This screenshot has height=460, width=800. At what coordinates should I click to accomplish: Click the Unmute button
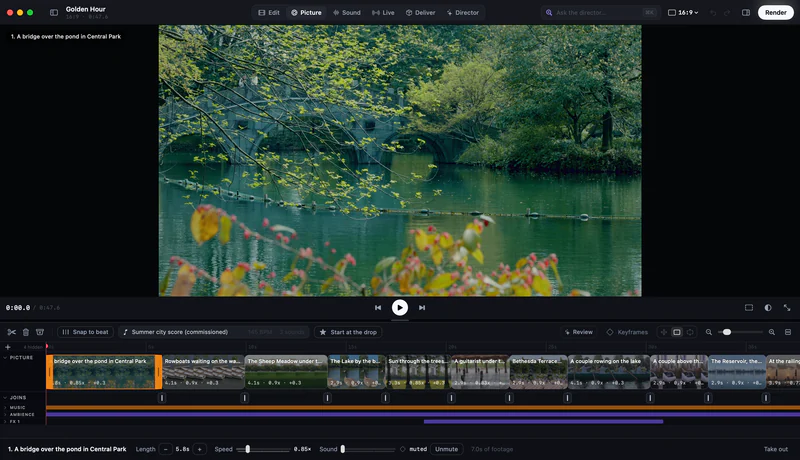coord(446,449)
